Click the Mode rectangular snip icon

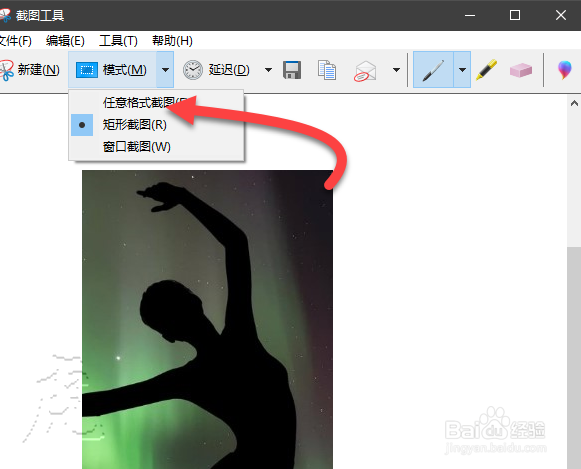[x=87, y=70]
